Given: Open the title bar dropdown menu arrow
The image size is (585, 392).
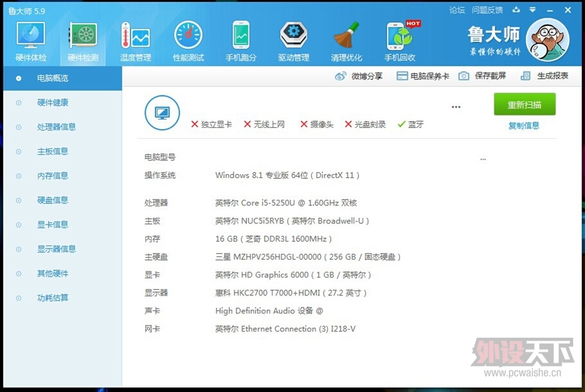Looking at the screenshot, I should (x=532, y=10).
